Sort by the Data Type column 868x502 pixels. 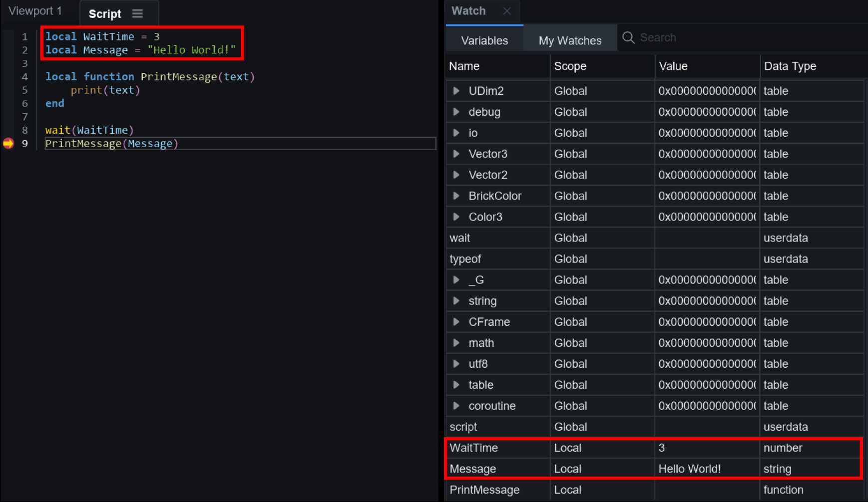[x=790, y=66]
